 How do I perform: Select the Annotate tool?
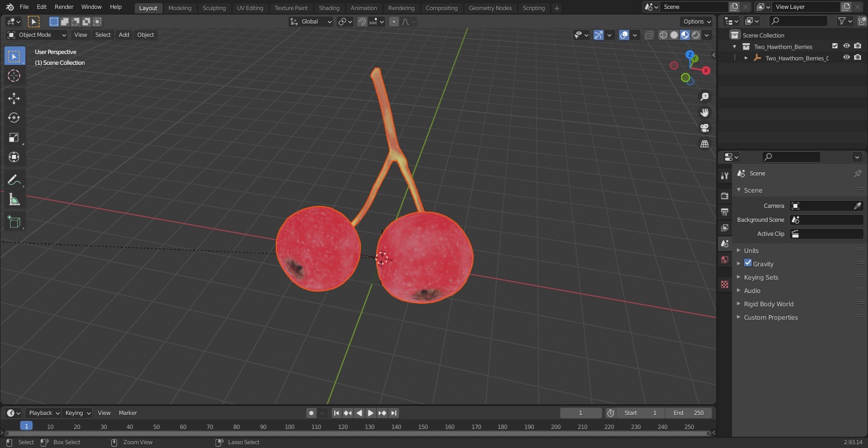click(x=14, y=180)
